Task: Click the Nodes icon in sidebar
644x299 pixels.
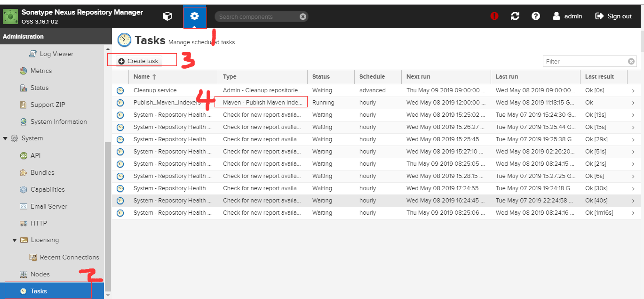Action: pos(24,274)
